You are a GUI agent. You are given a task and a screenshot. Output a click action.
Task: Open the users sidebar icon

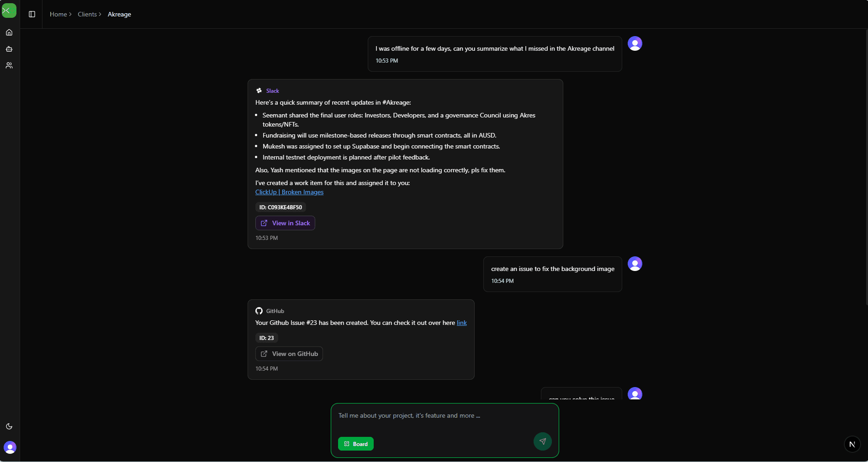9,65
